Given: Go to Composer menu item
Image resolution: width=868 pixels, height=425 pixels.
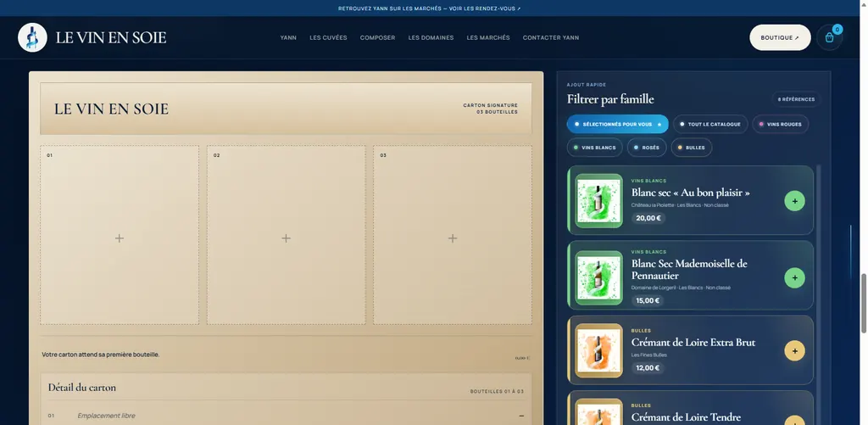Looking at the screenshot, I should coord(377,37).
